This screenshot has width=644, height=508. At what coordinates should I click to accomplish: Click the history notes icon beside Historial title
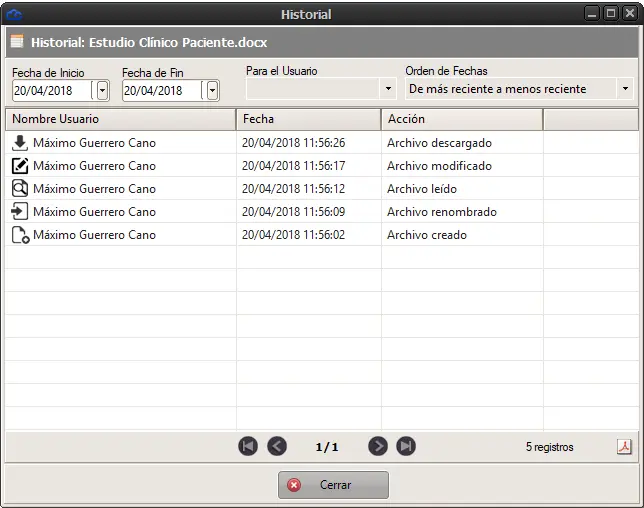pyautogui.click(x=17, y=41)
